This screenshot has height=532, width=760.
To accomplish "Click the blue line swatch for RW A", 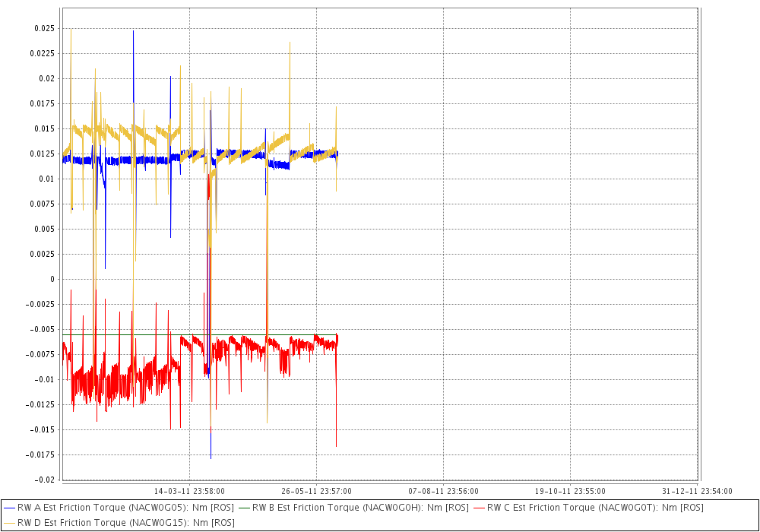I will point(9,508).
